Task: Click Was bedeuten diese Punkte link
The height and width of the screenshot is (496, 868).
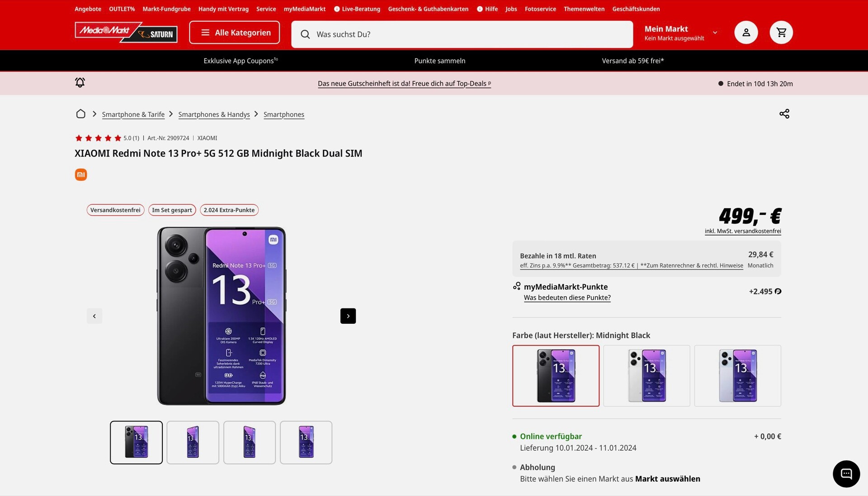Action: coord(567,298)
